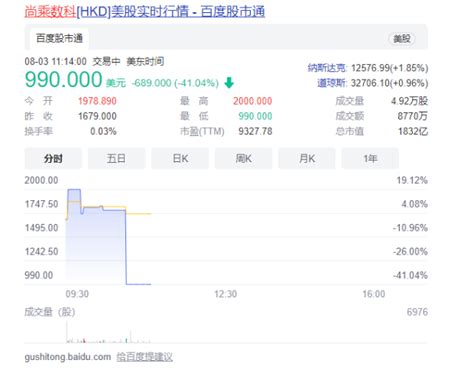Screen dimensions: 474x373
Task: Click the 1242.50 y-axis label
Action: (41, 252)
